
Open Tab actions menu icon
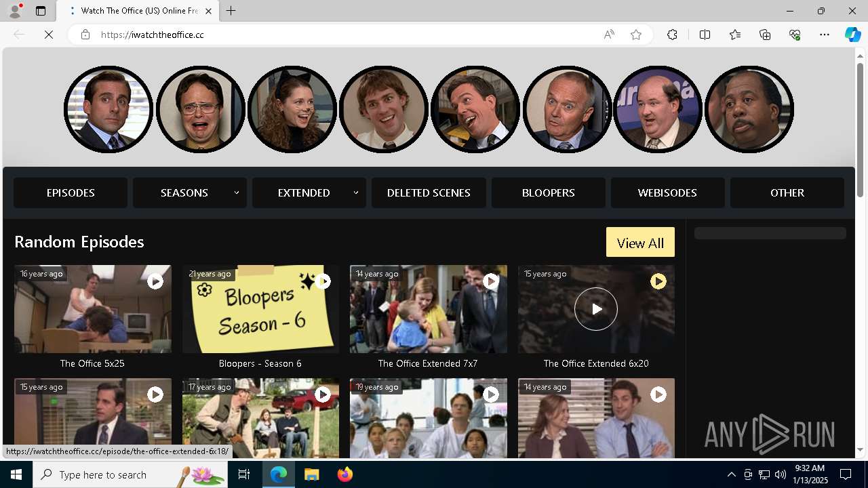click(x=41, y=11)
